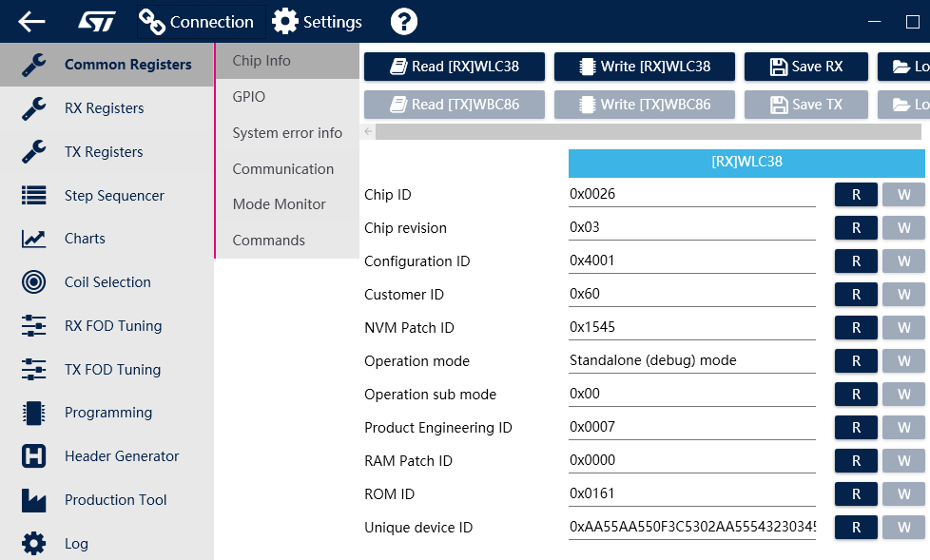Click the Save RX button
This screenshot has height=560, width=930.
(x=805, y=66)
